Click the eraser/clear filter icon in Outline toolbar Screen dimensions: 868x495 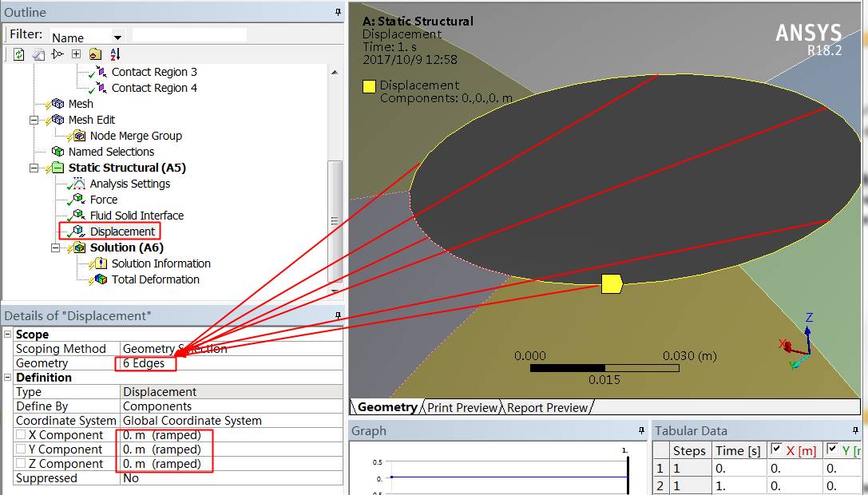(x=38, y=54)
